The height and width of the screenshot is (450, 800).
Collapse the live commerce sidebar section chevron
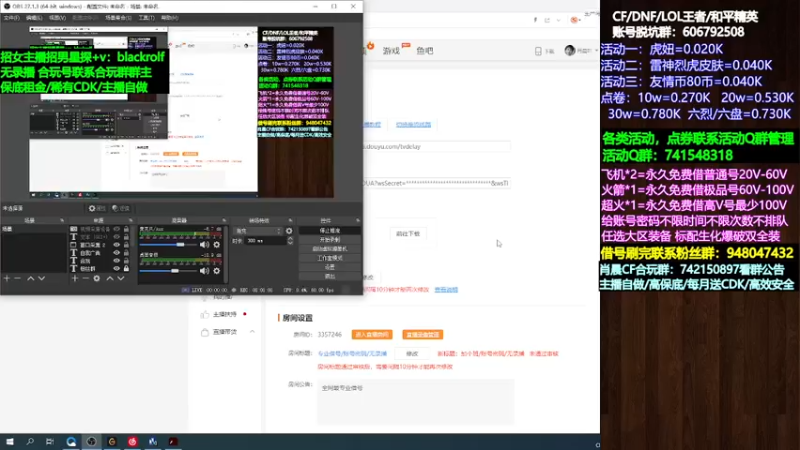click(252, 332)
